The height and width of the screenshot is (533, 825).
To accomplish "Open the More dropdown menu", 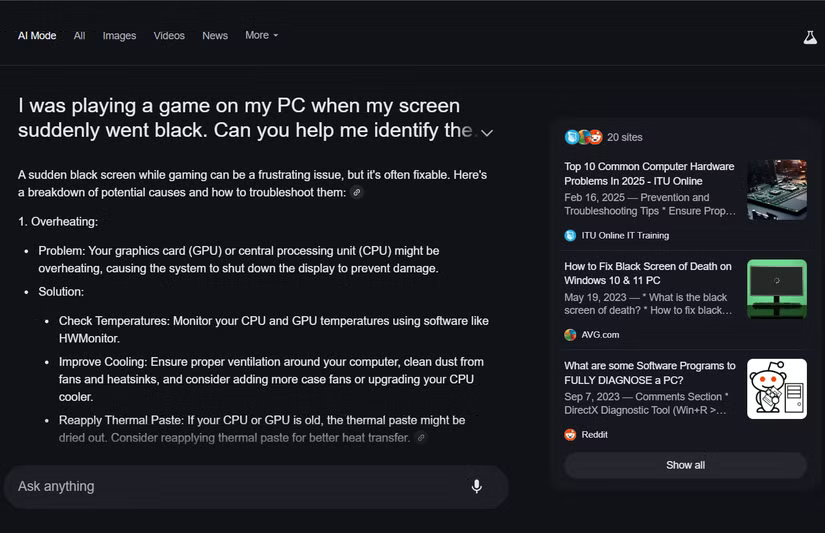I will (x=261, y=35).
